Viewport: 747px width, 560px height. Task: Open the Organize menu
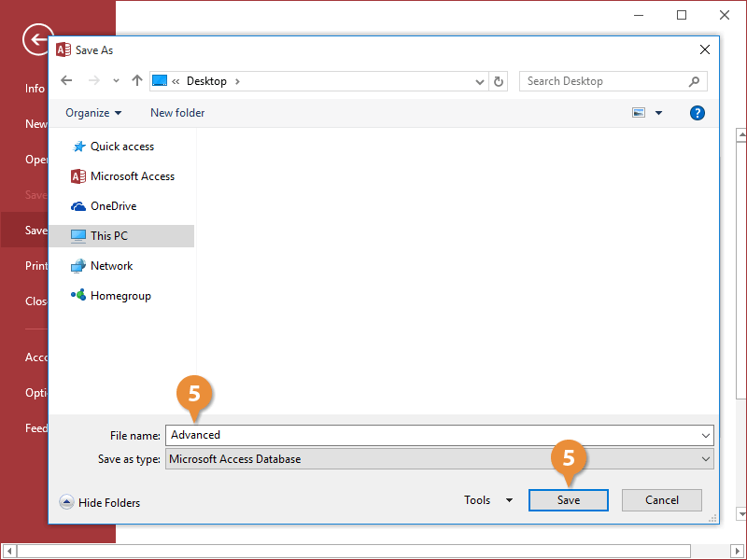[x=92, y=112]
